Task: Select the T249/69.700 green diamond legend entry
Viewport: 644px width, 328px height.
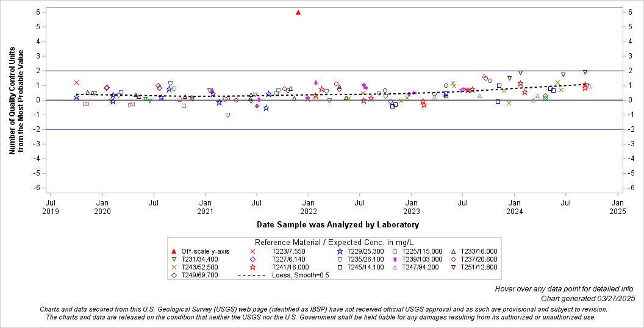Action: coord(195,276)
